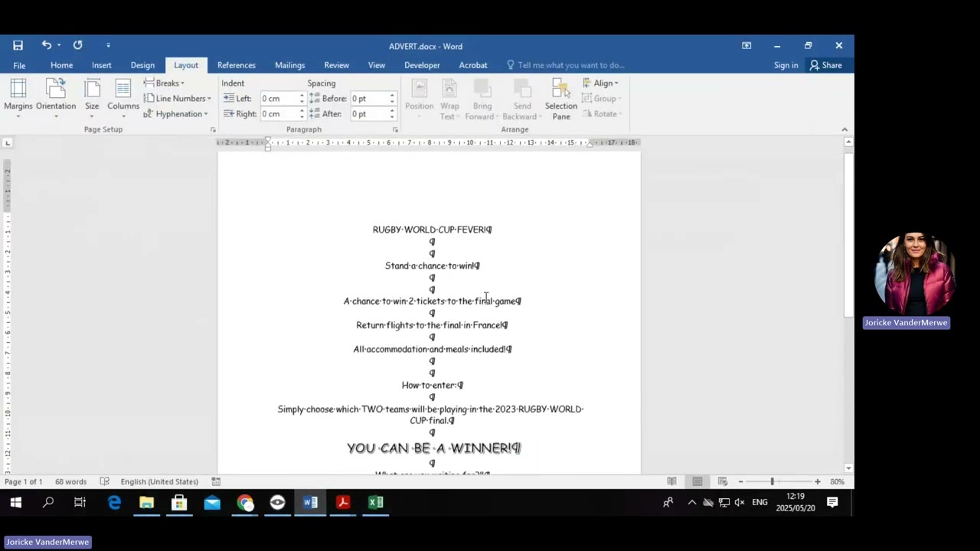Open Ribbon Display Options icon
This screenshot has height=551, width=980.
point(746,46)
